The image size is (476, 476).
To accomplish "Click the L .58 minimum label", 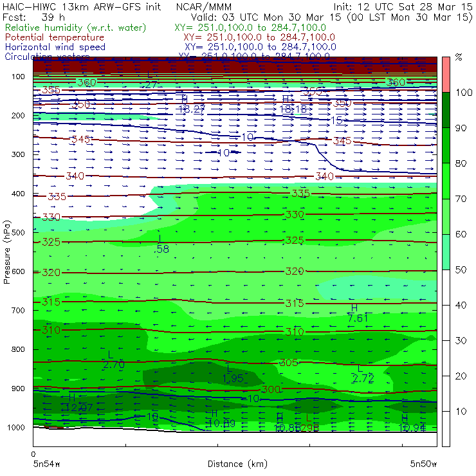I will 161,244.
